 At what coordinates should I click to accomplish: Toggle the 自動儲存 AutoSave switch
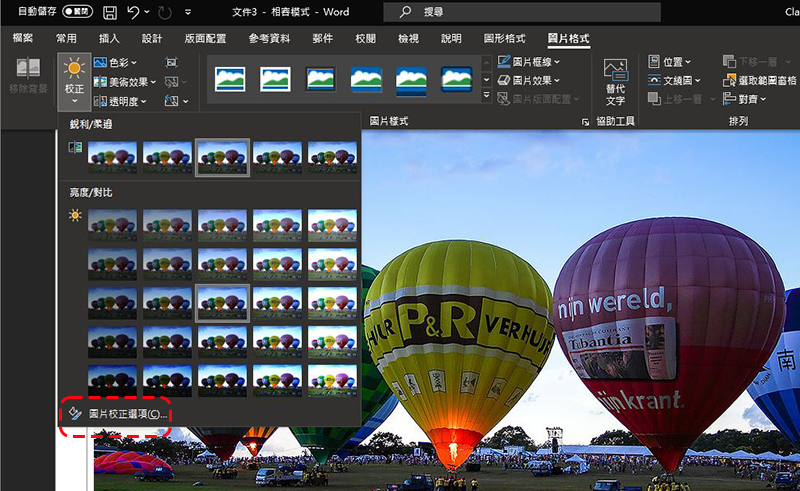click(x=78, y=12)
